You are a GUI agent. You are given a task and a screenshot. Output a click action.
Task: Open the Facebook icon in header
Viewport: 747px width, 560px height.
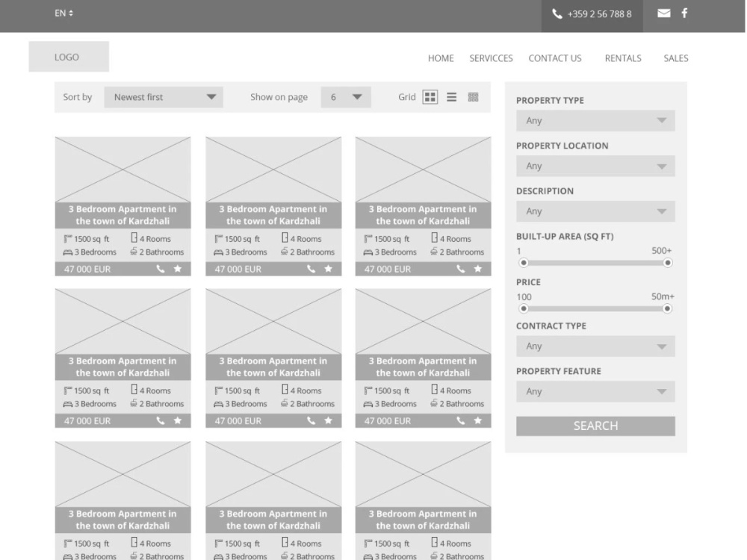click(684, 13)
